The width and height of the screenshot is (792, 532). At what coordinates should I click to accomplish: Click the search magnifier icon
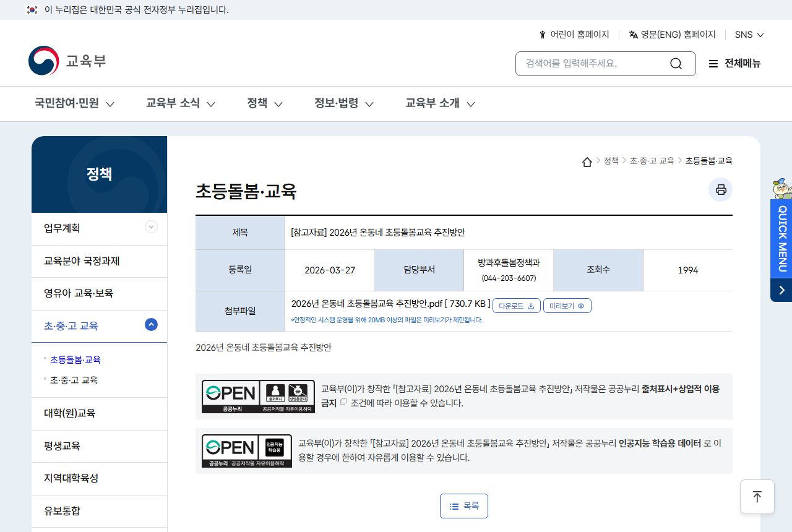pyautogui.click(x=676, y=64)
